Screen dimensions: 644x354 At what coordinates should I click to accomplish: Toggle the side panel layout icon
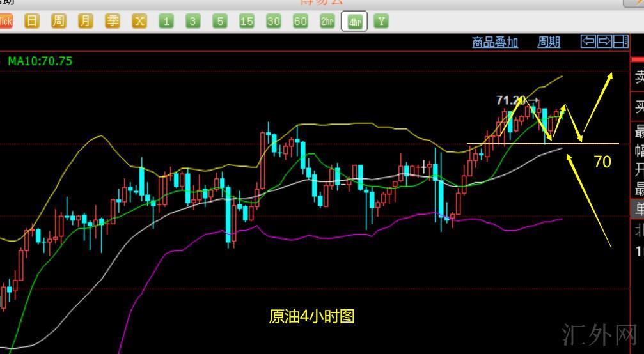620,42
